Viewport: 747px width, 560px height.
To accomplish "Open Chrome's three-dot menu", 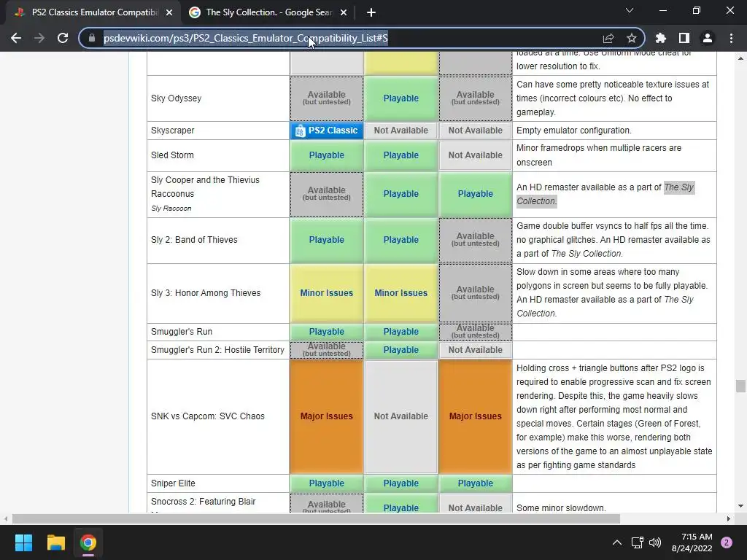I will [x=731, y=38].
